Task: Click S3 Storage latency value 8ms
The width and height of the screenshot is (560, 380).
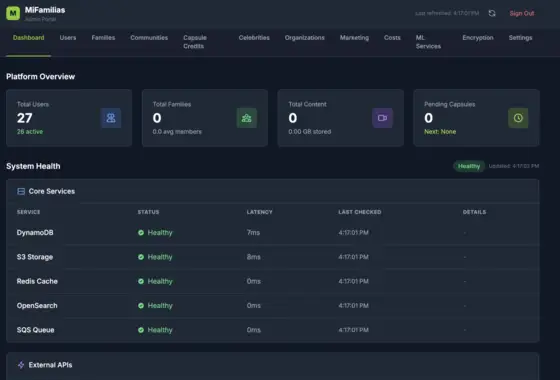Action: tap(254, 257)
